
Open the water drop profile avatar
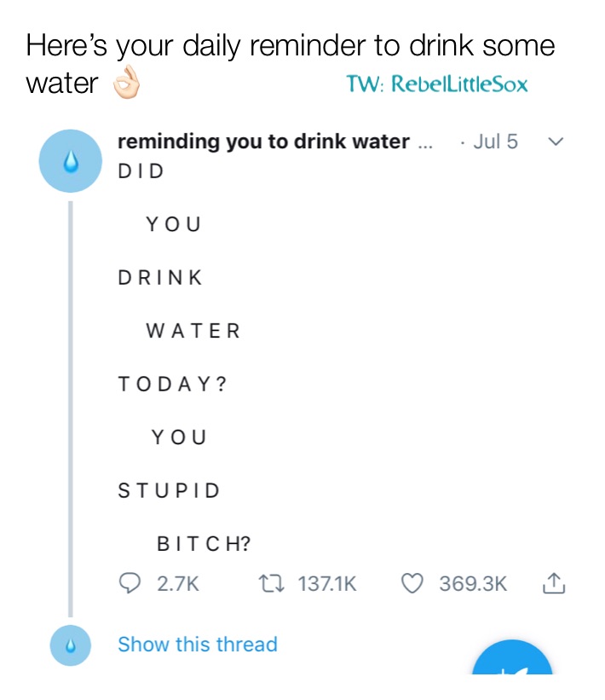(x=70, y=159)
